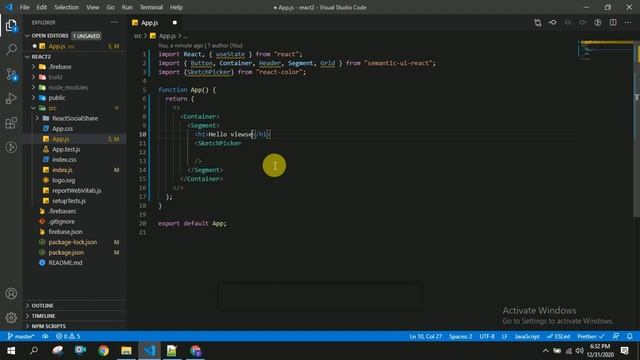The height and width of the screenshot is (360, 640).
Task: Click the Windows taskbar search icon
Action: click(x=34, y=351)
